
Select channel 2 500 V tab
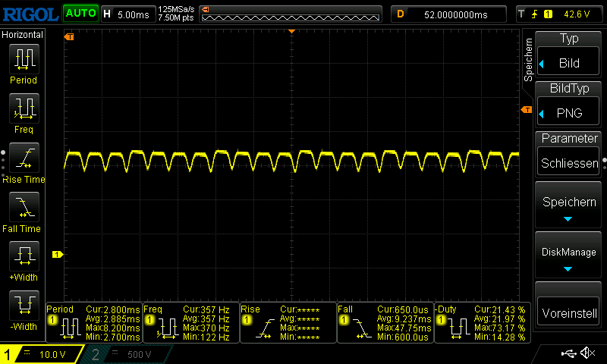click(126, 354)
